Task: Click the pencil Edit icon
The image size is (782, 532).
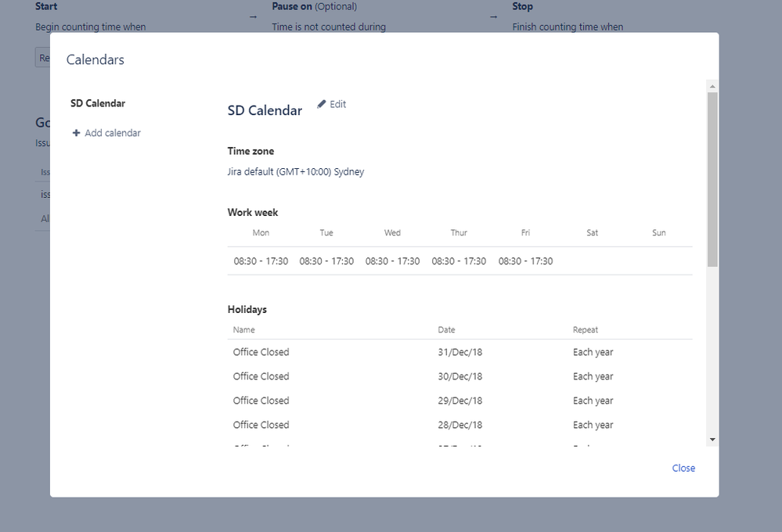Action: (x=321, y=104)
